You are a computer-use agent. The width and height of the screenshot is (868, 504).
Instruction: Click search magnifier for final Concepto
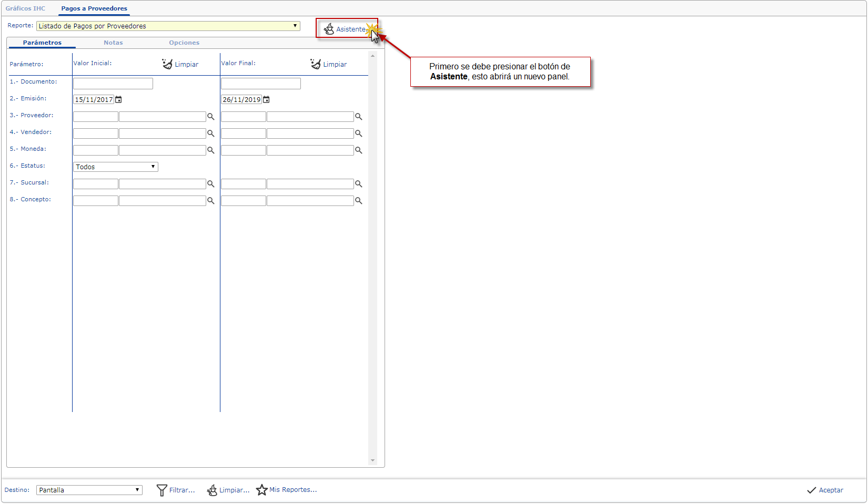coord(358,201)
